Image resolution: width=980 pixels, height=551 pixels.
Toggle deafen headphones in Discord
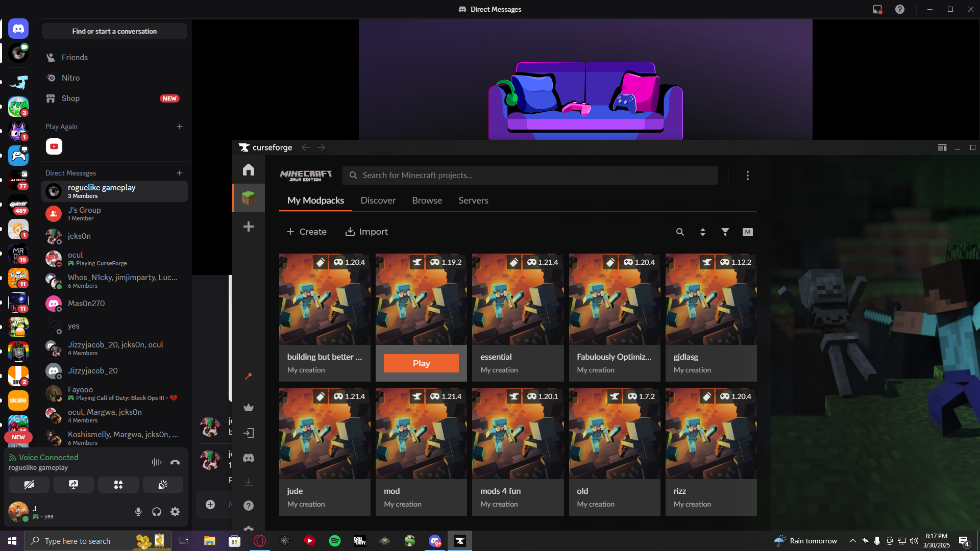click(x=157, y=512)
